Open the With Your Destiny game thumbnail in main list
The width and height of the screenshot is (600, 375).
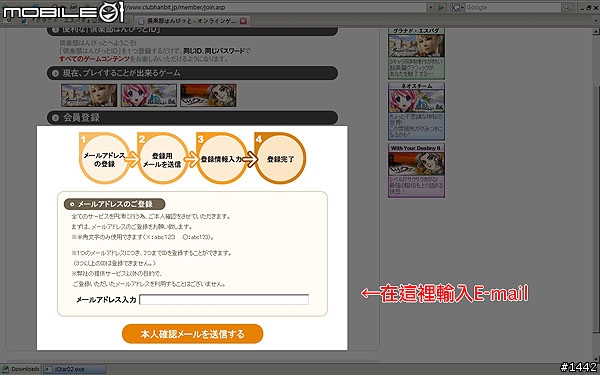click(x=208, y=95)
